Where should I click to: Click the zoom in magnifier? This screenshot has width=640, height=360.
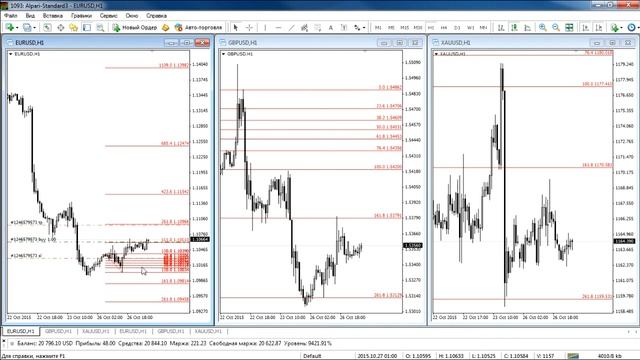pyautogui.click(x=542, y=27)
